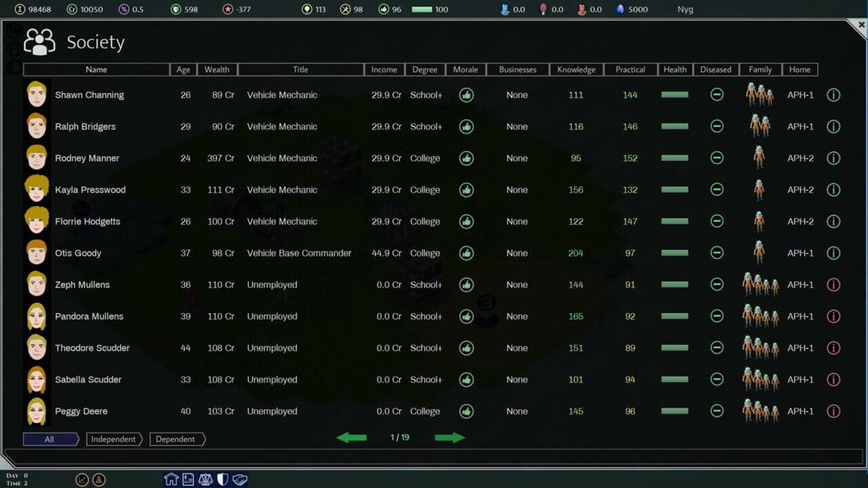Screen dimensions: 868x488
Task: Click Florrie Hodgetts' portrait thumbnail
Action: click(37, 221)
